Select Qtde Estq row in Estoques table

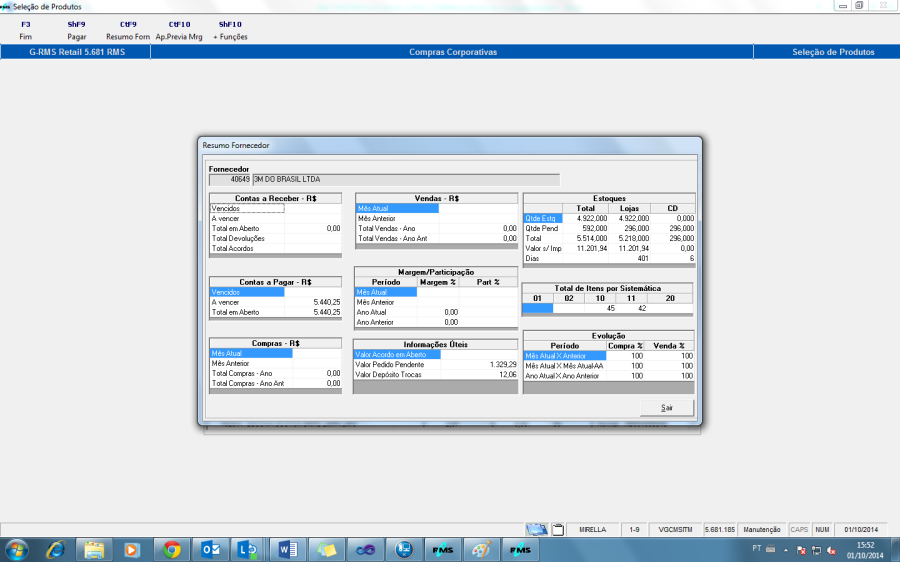tap(543, 218)
